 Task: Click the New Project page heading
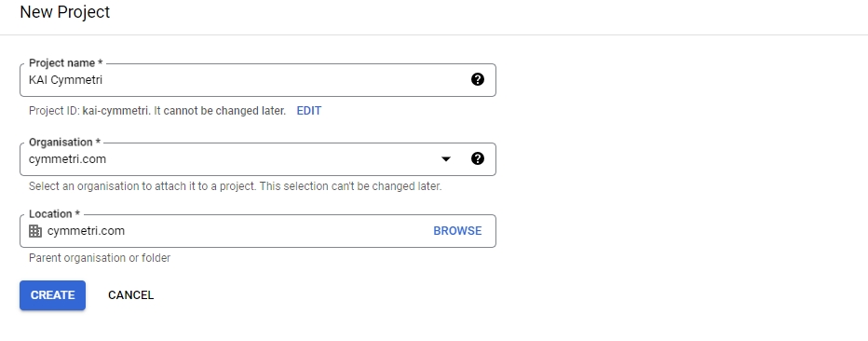(x=65, y=12)
